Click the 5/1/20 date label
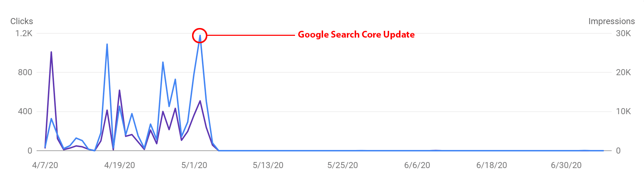The image size is (644, 178). click(x=194, y=165)
